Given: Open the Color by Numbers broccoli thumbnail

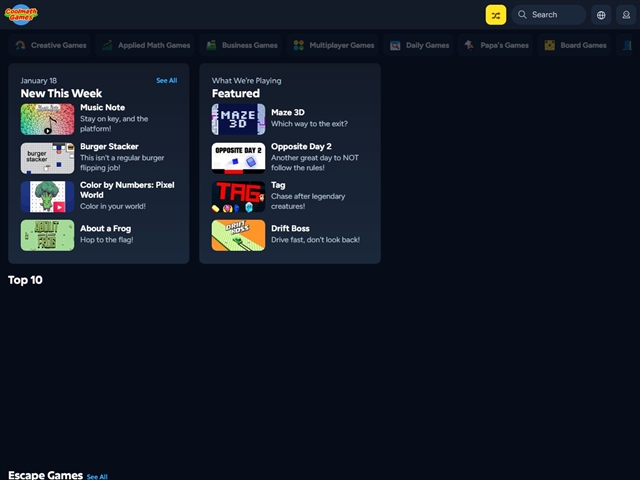Looking at the screenshot, I should tap(47, 196).
